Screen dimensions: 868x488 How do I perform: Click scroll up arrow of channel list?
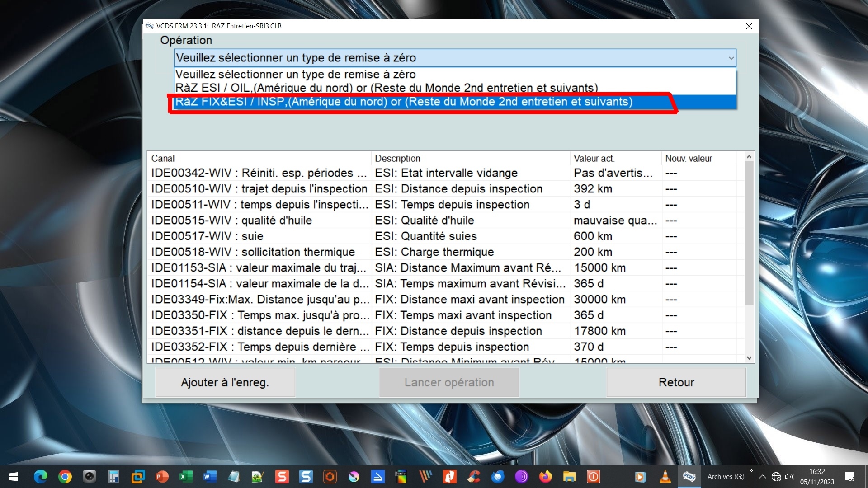pyautogui.click(x=749, y=157)
